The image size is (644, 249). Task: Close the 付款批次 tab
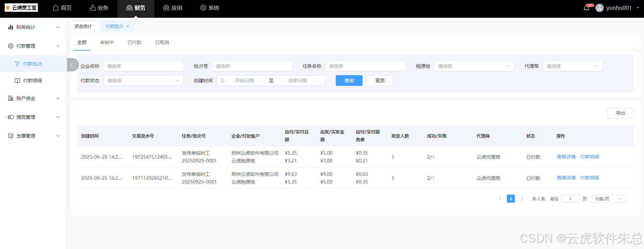point(128,26)
